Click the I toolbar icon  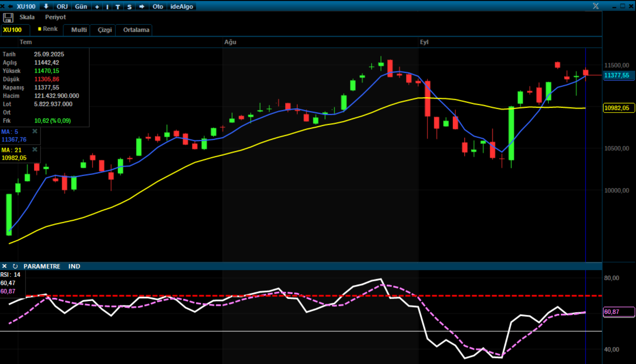pos(107,7)
